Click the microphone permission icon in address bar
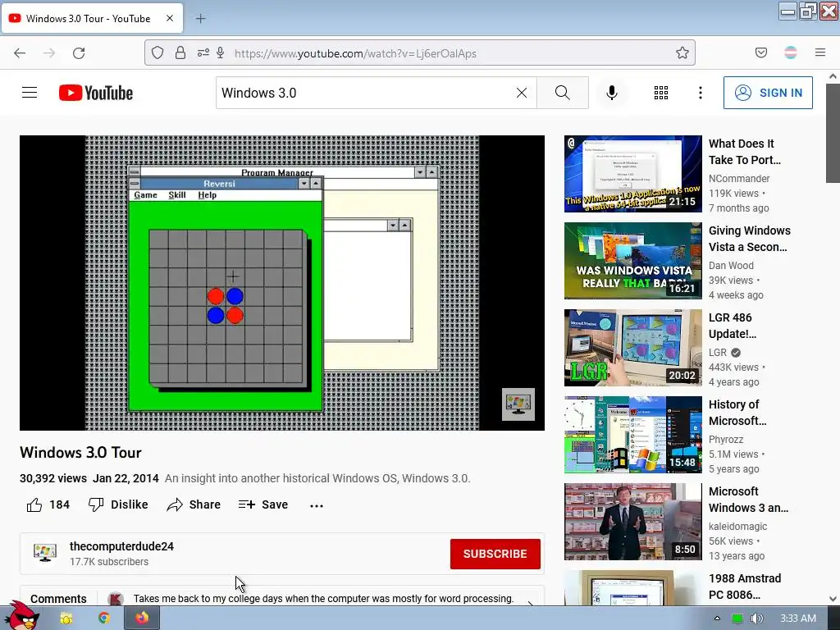 [220, 52]
